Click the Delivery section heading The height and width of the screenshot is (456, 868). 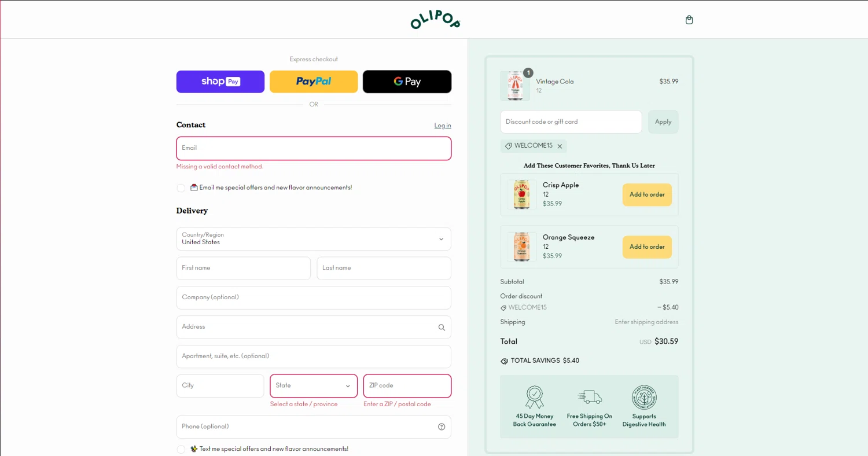pos(192,211)
